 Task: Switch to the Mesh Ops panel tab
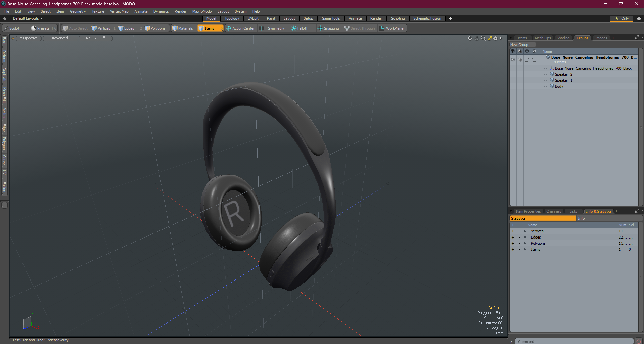pos(543,38)
